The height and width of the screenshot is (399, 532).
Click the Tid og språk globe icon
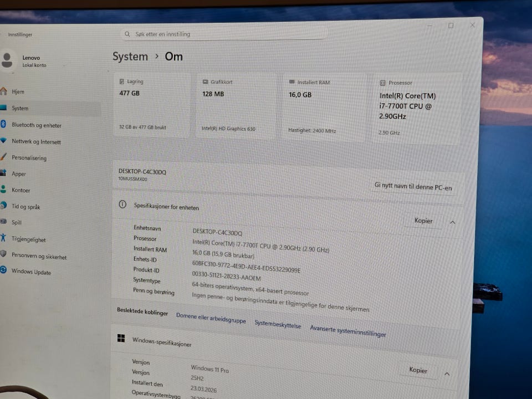tap(3, 205)
